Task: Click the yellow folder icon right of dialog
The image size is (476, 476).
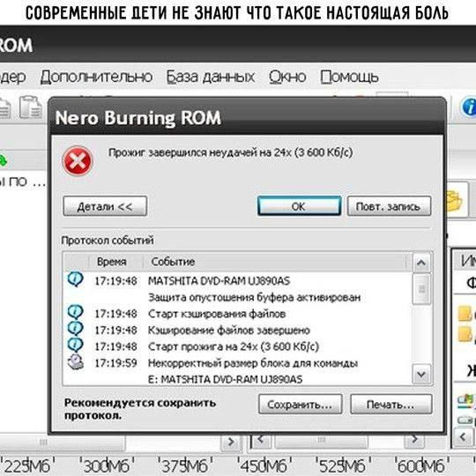Action: click(456, 200)
